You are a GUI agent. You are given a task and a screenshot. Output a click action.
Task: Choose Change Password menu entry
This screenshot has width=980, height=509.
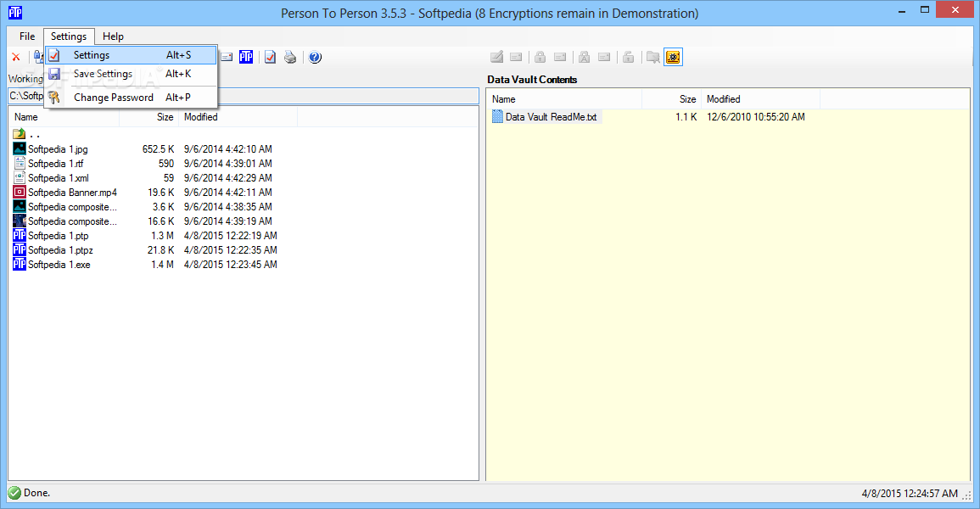click(132, 98)
